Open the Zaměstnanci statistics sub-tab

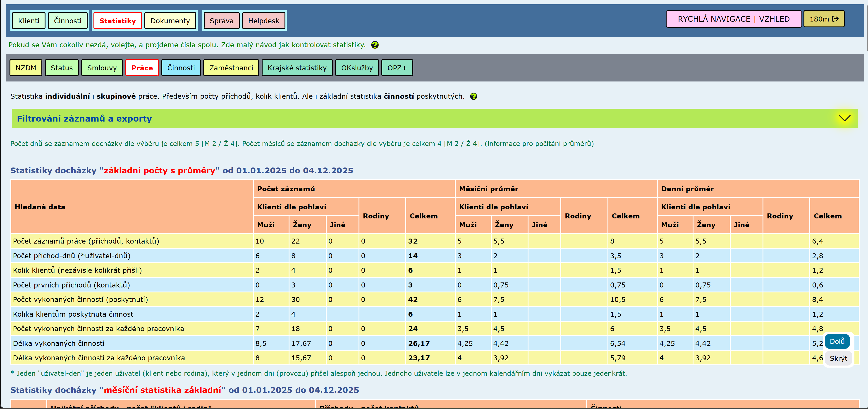tap(231, 68)
